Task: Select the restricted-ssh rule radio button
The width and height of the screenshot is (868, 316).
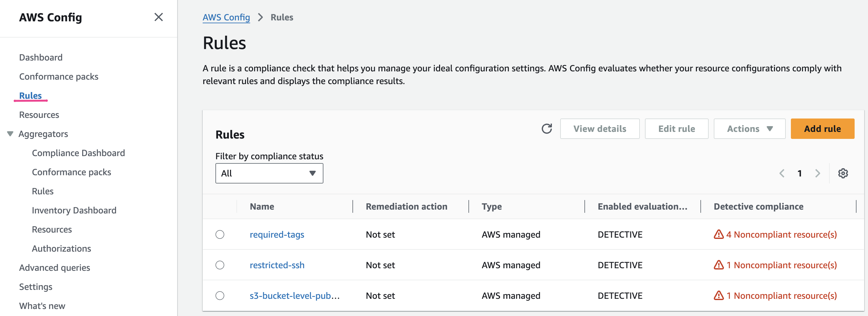Action: coord(220,265)
